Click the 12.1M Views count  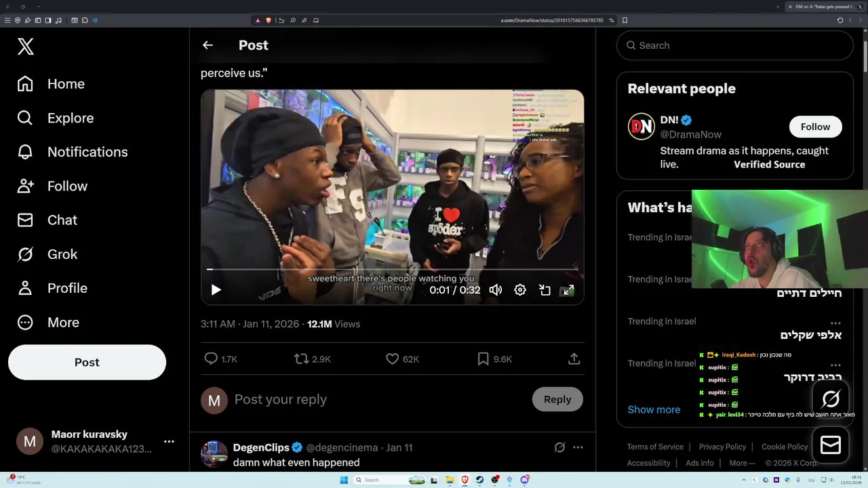(334, 324)
